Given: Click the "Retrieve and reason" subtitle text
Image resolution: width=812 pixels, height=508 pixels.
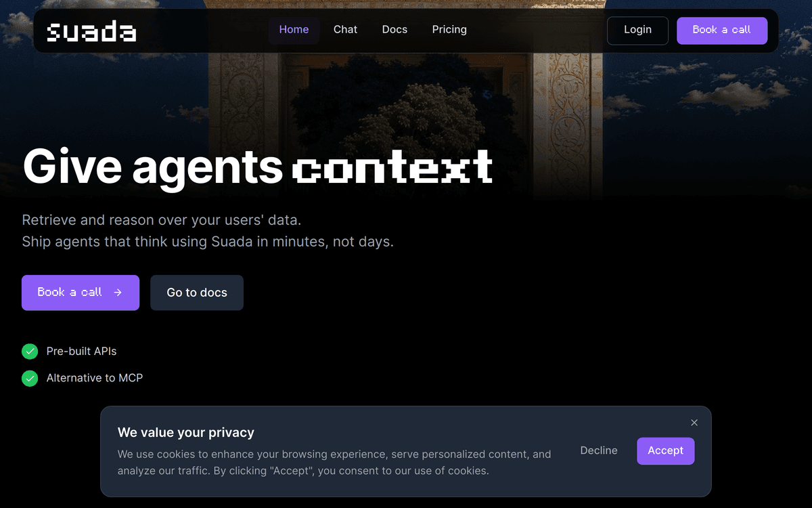Looking at the screenshot, I should click(x=161, y=220).
